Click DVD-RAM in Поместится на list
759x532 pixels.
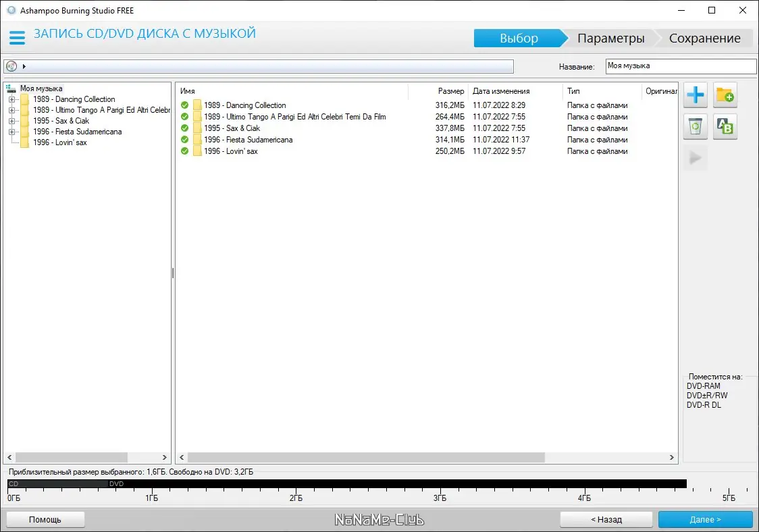click(704, 385)
